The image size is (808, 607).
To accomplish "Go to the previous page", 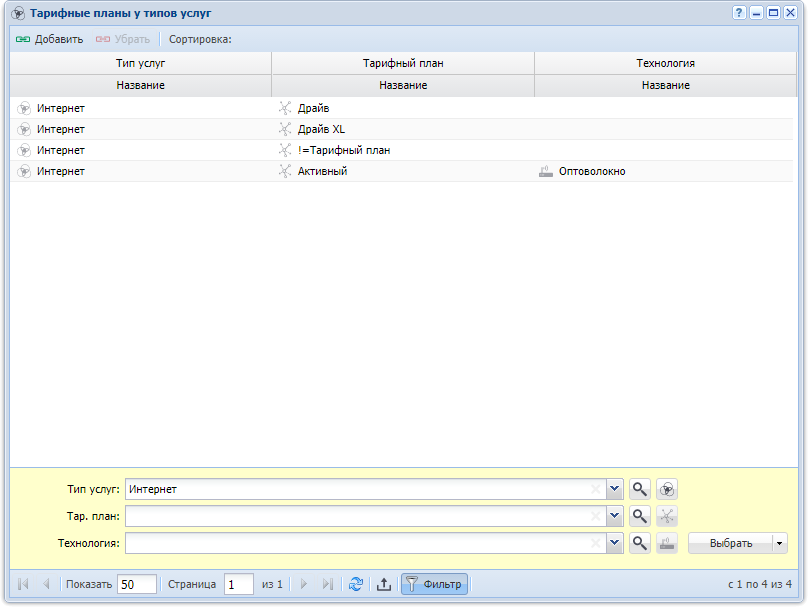I will point(46,584).
